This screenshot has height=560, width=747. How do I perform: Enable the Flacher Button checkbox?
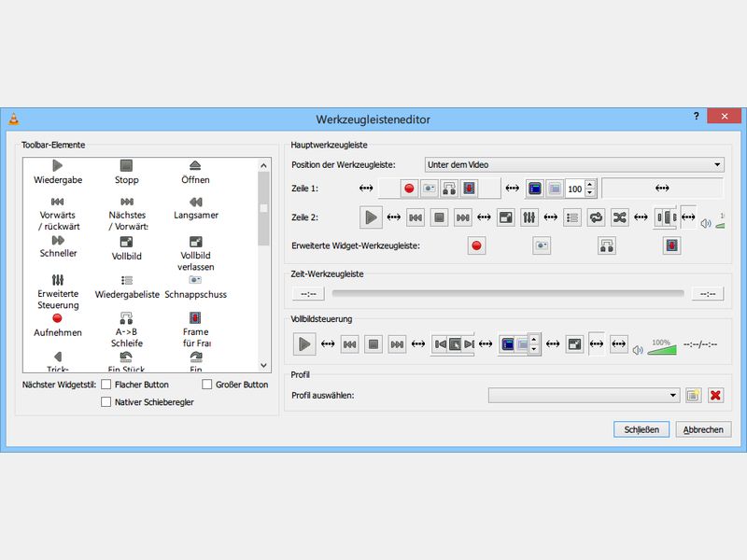click(x=106, y=385)
